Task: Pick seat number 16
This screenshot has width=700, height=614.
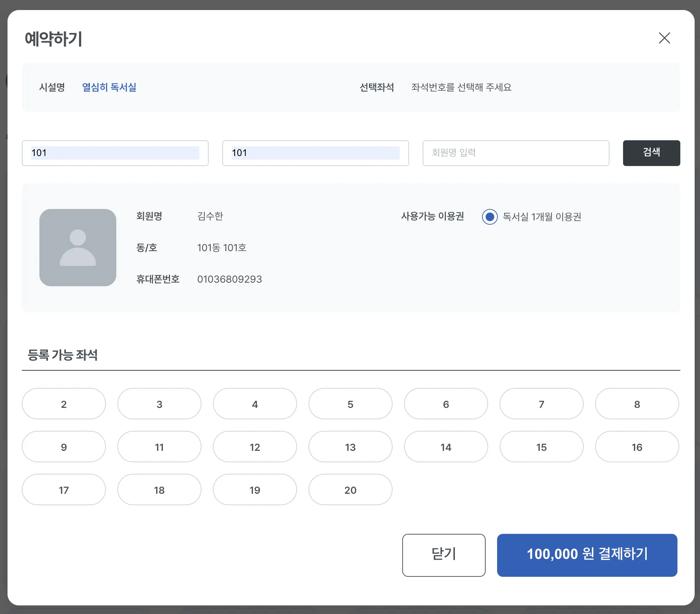Action: coord(637,447)
